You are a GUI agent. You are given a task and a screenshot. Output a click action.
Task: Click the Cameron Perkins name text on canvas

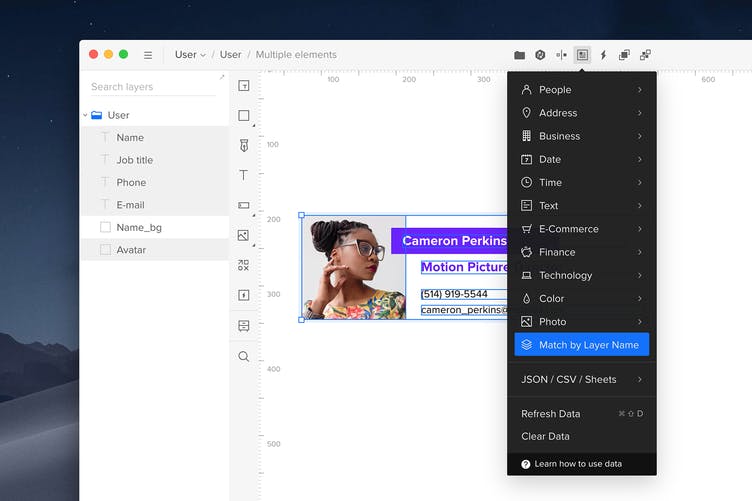click(x=454, y=241)
